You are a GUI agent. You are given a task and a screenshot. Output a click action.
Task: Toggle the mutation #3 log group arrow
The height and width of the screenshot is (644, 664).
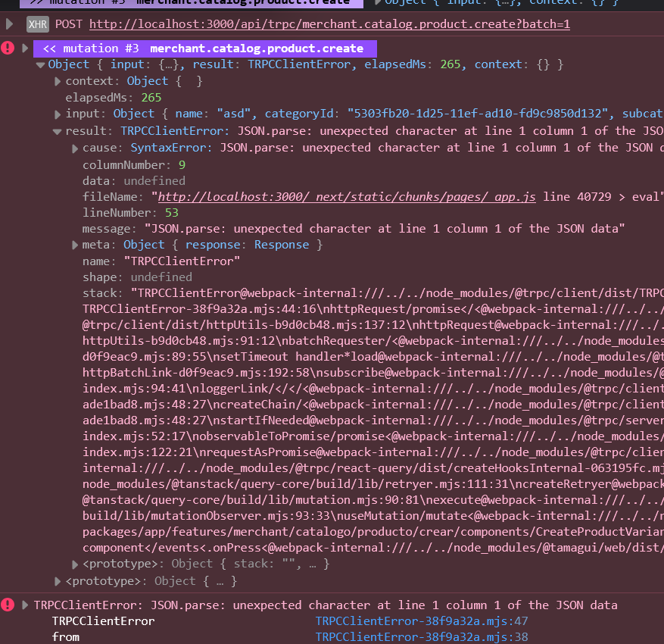coord(25,48)
